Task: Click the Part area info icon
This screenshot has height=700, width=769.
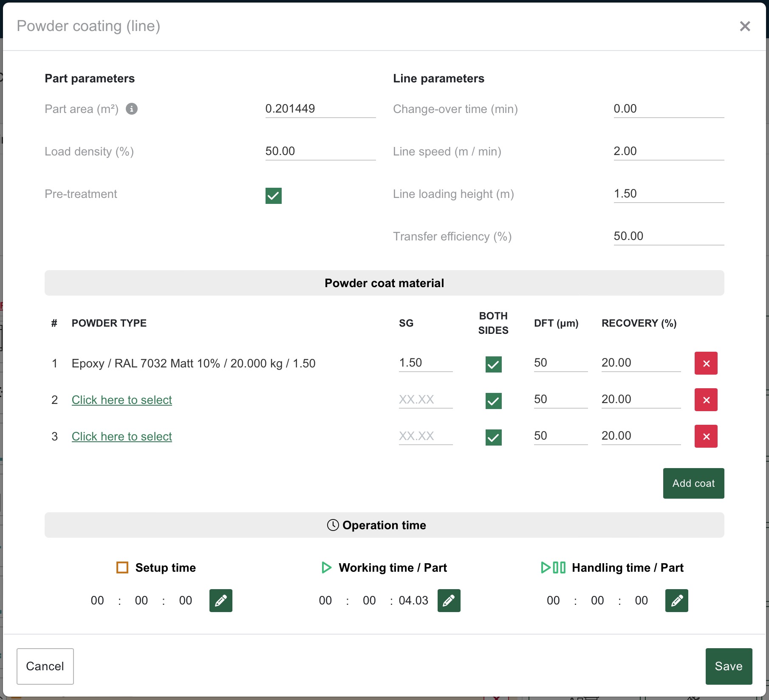Action: click(x=132, y=109)
